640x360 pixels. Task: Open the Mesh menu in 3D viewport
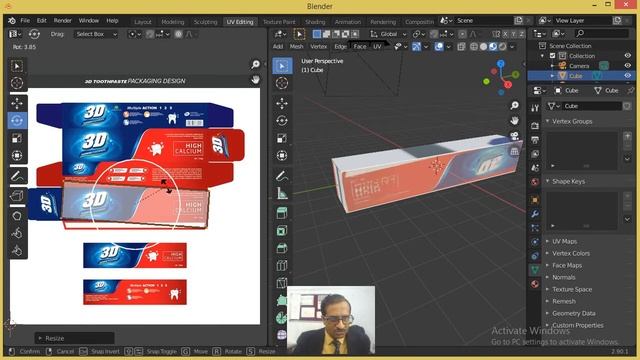296,47
